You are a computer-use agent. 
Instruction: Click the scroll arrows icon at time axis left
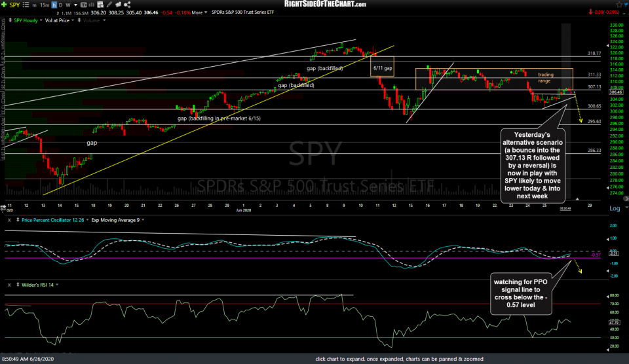(3, 208)
